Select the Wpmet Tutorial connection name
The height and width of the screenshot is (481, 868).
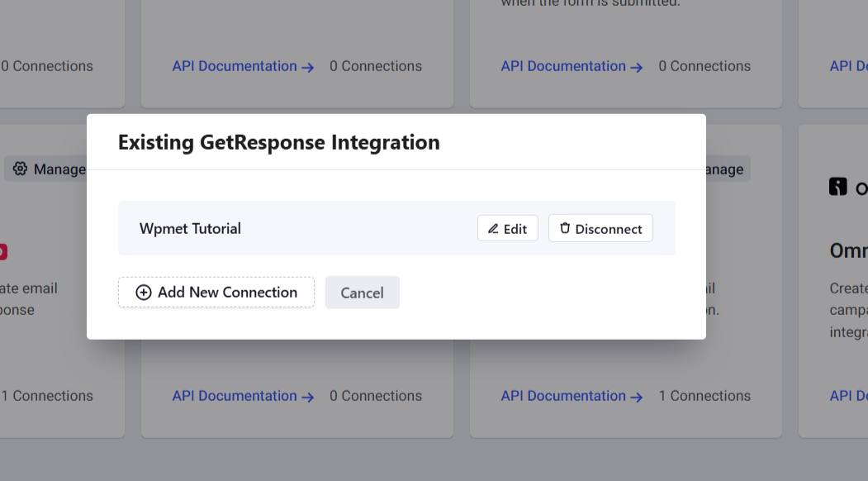click(x=190, y=228)
